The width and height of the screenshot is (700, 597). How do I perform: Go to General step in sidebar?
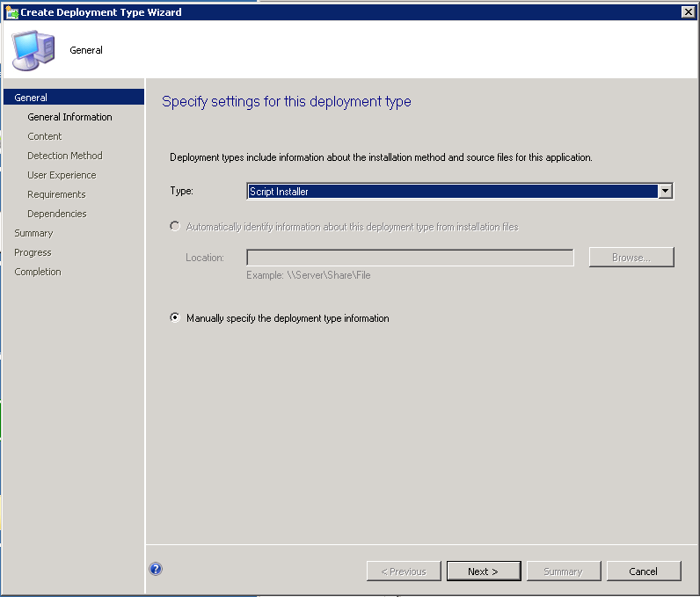[31, 98]
